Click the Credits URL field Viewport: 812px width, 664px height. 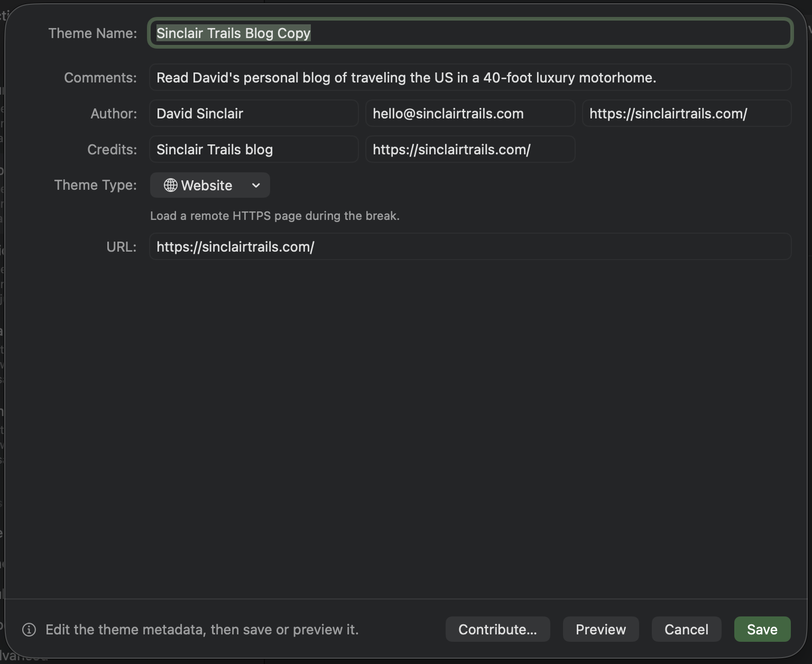pos(470,149)
